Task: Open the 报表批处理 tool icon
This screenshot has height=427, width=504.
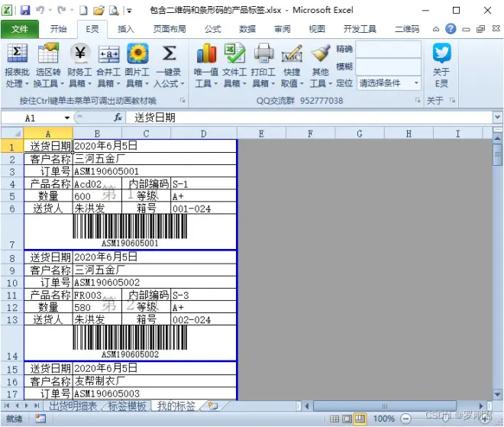Action: click(x=18, y=53)
